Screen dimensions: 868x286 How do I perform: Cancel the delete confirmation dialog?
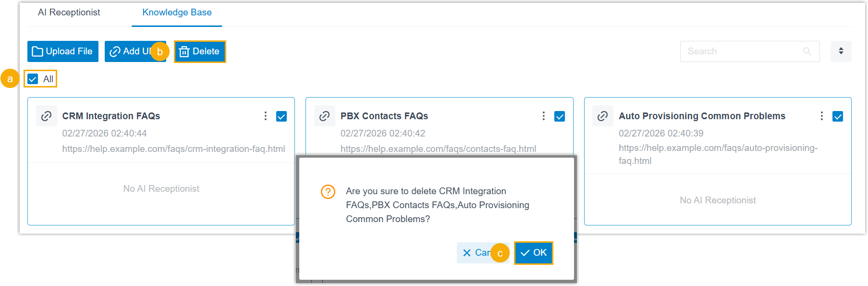474,253
